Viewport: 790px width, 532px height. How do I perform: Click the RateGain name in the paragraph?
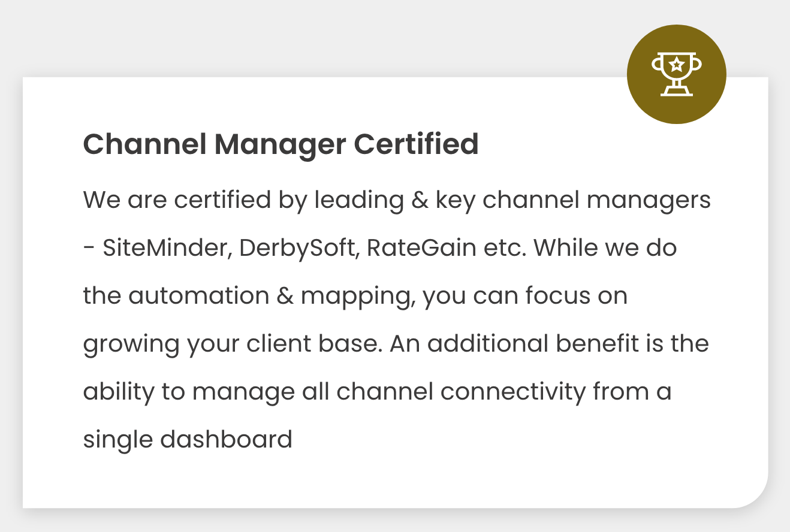tap(421, 248)
